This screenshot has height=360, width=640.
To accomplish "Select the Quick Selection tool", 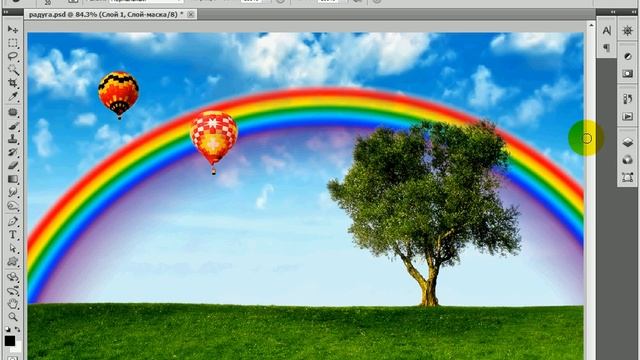I will 13,70.
